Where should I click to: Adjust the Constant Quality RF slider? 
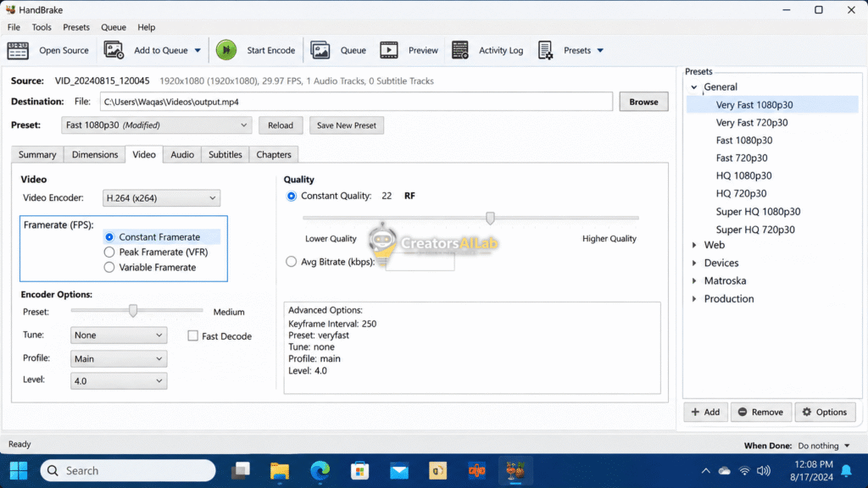click(490, 218)
